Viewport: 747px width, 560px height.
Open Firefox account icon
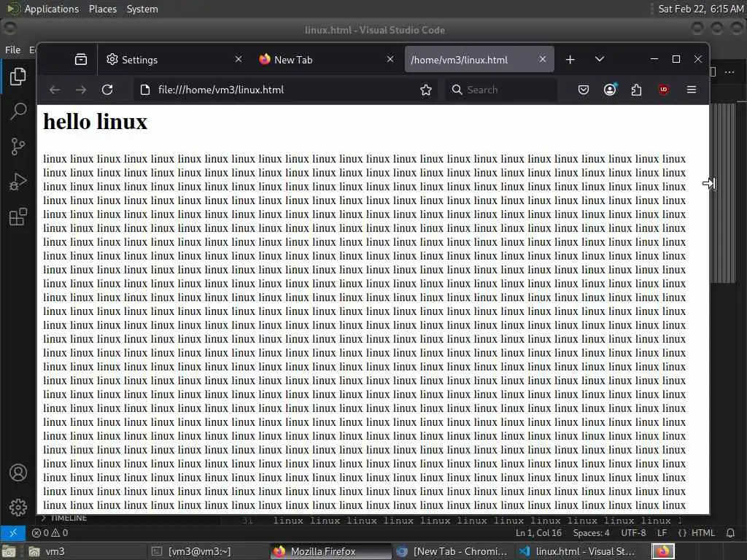(610, 90)
